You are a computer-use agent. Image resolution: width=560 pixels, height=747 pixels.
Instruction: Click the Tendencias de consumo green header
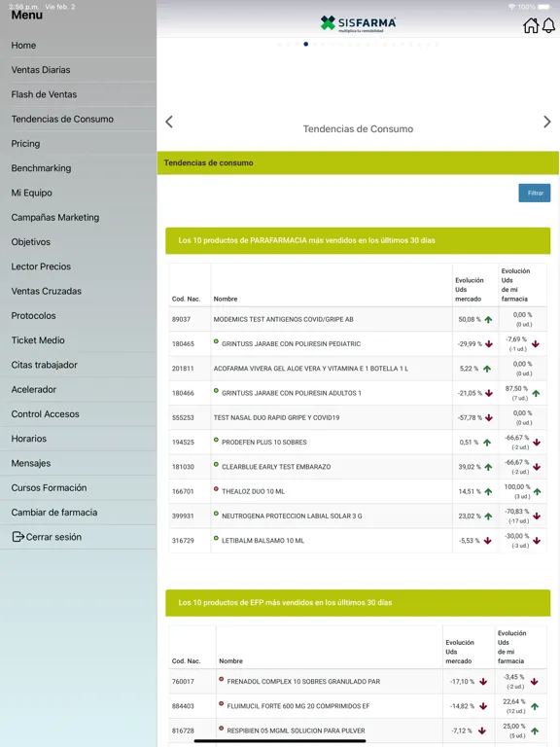click(x=358, y=163)
